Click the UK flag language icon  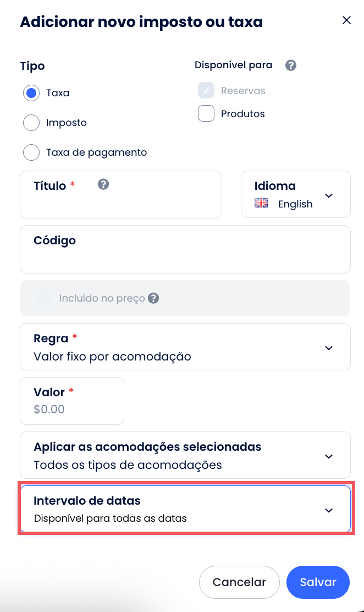(261, 203)
